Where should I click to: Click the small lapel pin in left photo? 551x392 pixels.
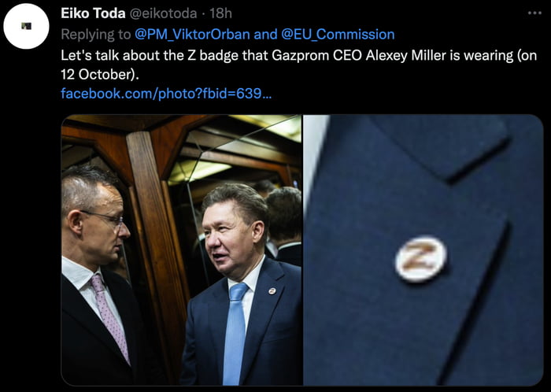point(272,290)
